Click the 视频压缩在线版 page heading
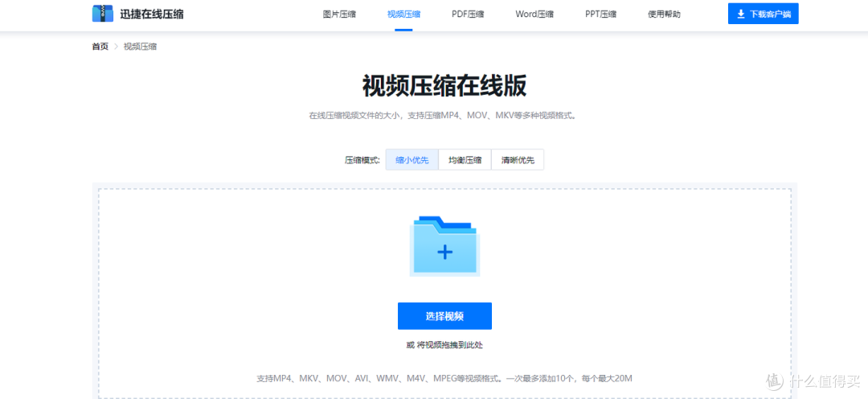 click(x=444, y=86)
